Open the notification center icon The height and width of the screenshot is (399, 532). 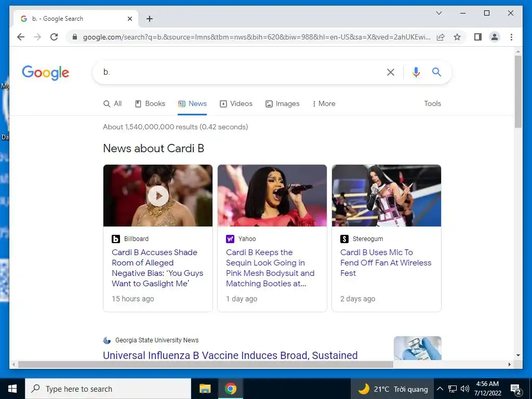click(515, 389)
